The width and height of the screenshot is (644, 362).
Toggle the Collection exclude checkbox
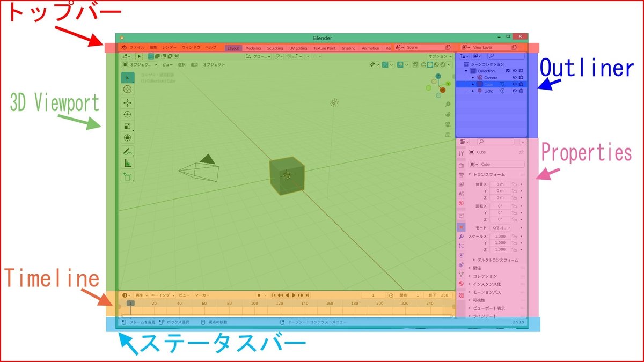pyautogui.click(x=508, y=71)
